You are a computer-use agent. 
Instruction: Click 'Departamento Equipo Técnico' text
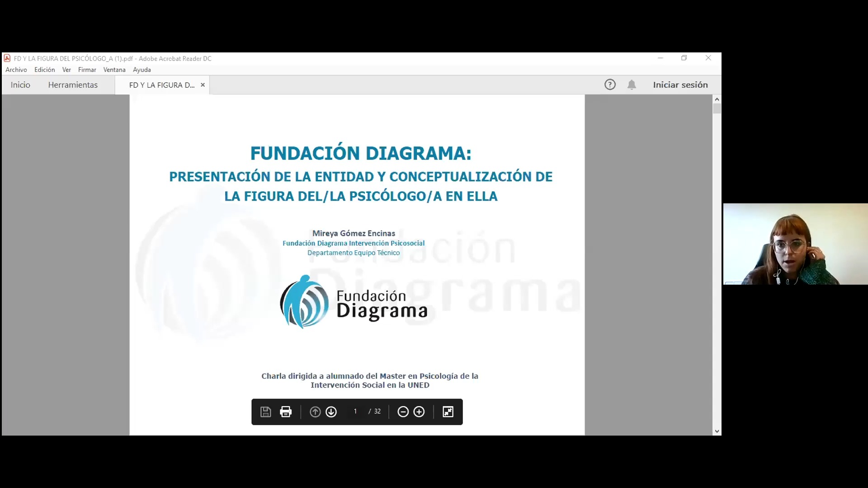point(354,253)
